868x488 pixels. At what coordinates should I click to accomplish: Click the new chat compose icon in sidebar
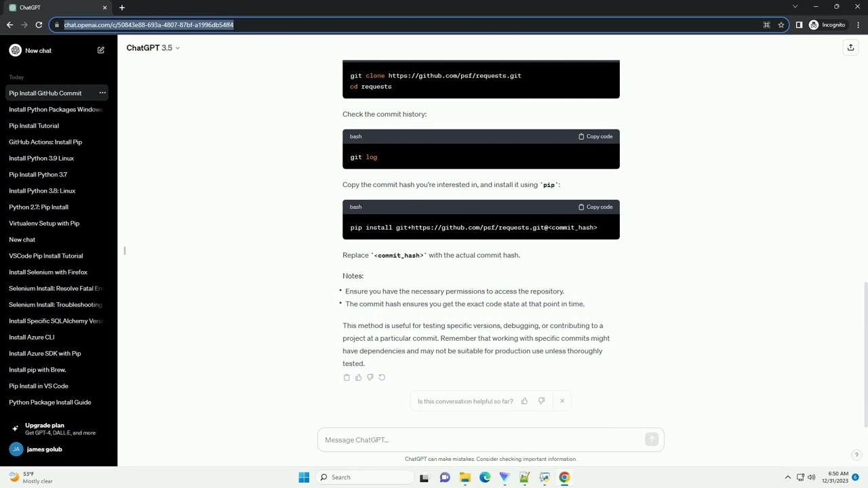[x=101, y=50]
